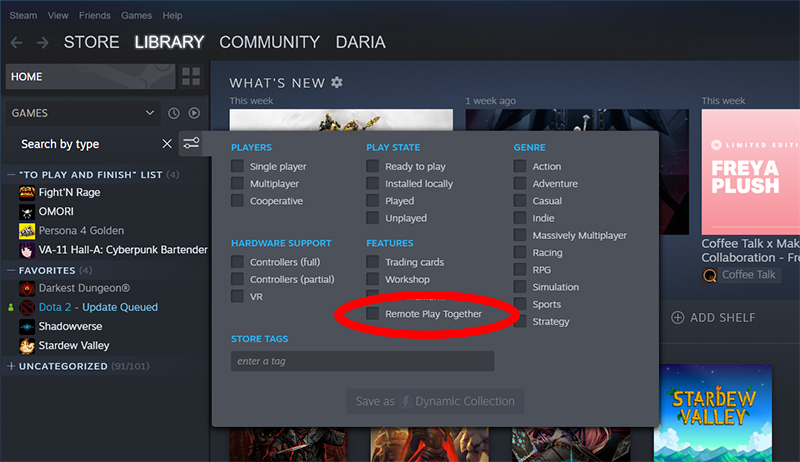Sort games by recent activity clock icon
The image size is (800, 462).
tap(174, 113)
